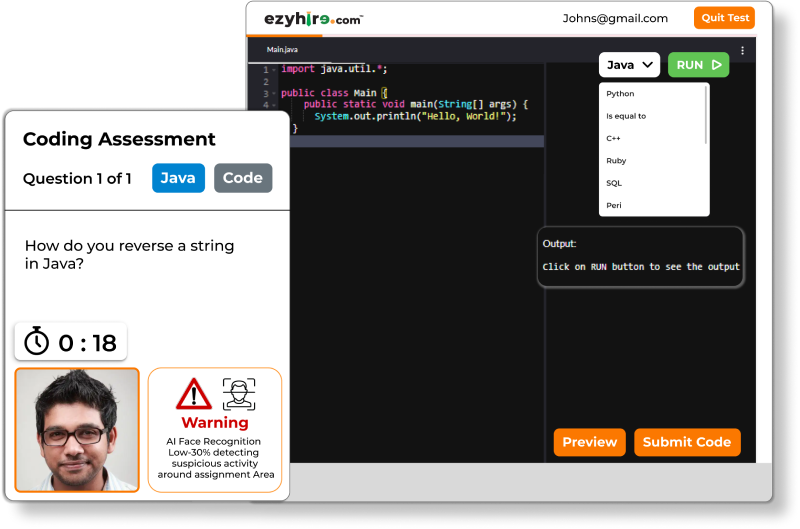This screenshot has height=529, width=800.
Task: Run the code with RUN button
Action: 698,65
